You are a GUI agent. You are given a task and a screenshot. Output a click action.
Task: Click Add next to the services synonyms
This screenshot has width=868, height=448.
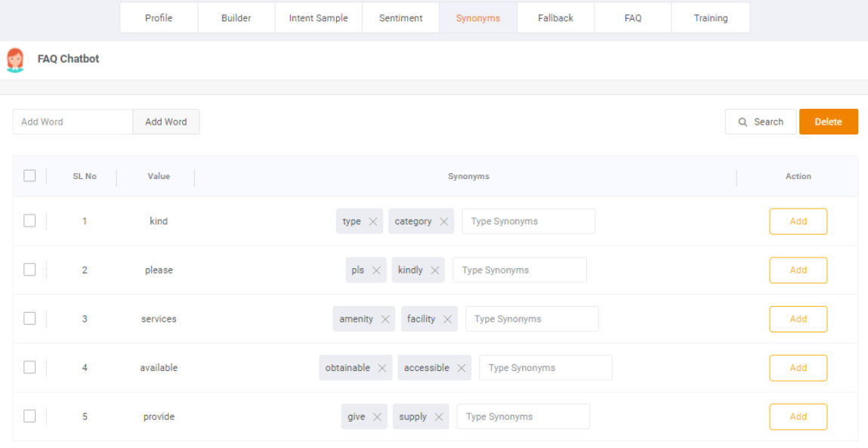pyautogui.click(x=798, y=318)
